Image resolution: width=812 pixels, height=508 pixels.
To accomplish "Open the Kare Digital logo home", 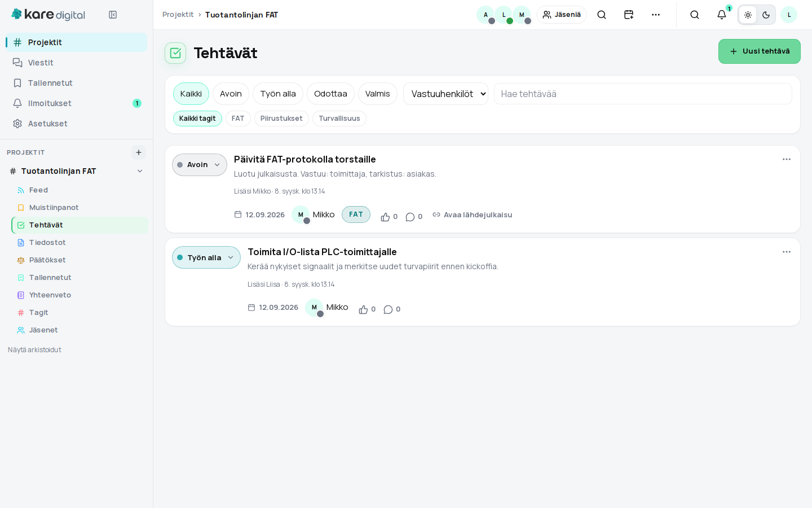I will (48, 15).
